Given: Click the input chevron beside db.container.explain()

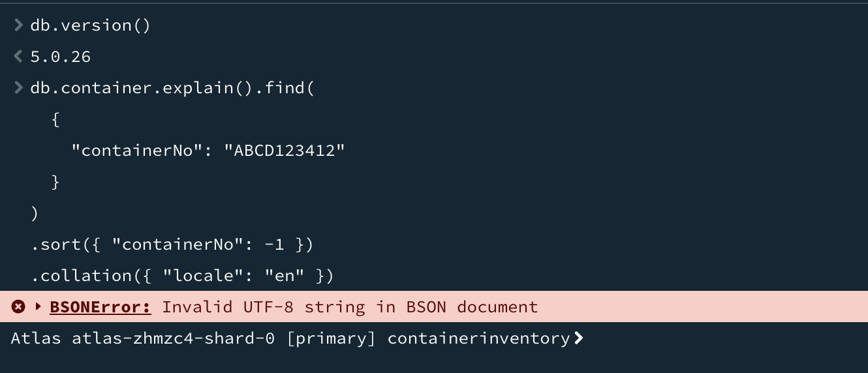Looking at the screenshot, I should tap(18, 88).
